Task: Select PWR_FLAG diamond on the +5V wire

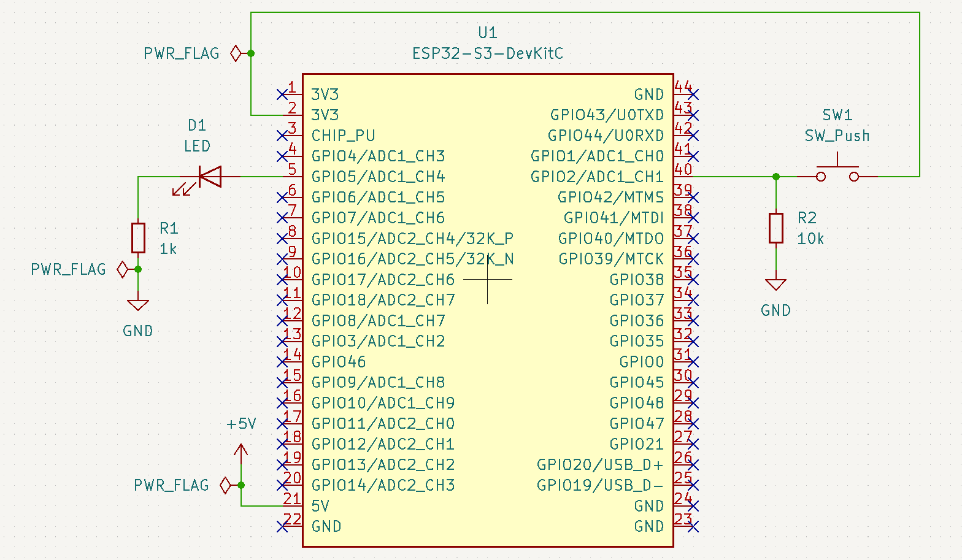Action: tap(225, 485)
